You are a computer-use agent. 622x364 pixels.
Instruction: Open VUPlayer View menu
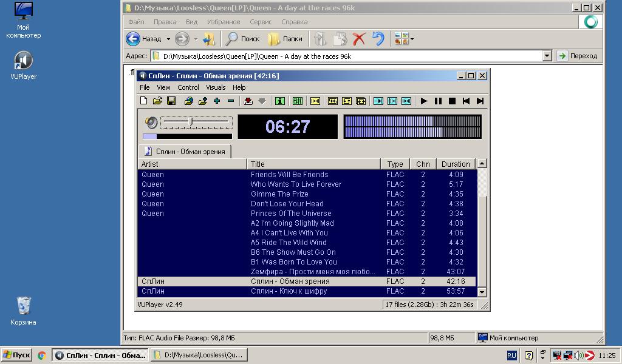pos(163,87)
